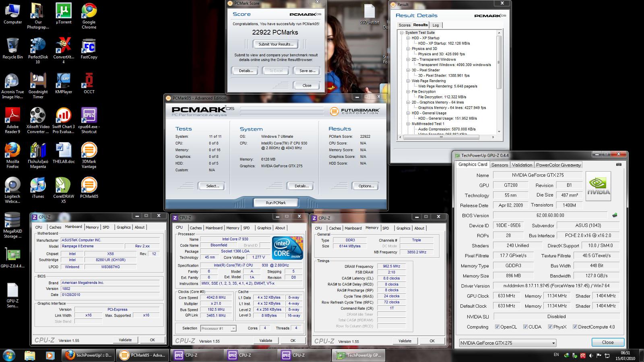This screenshot has width=644, height=362.
Task: Click Options button under Results
Action: pos(366,186)
